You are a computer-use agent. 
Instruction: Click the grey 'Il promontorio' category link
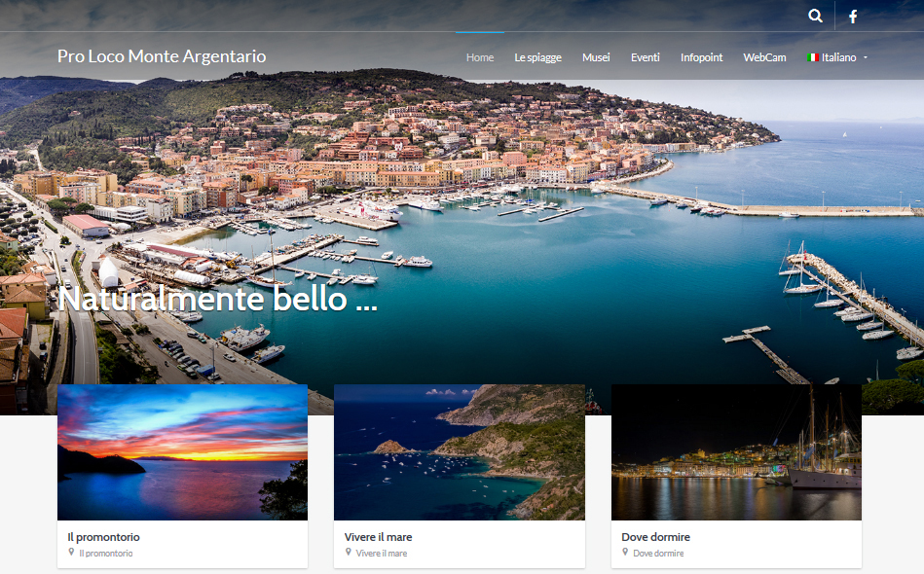point(106,554)
